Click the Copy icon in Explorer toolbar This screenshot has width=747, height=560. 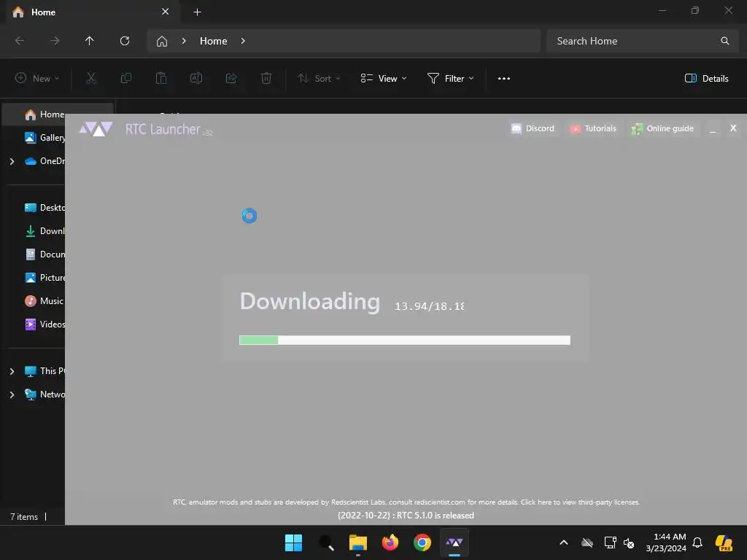coord(126,79)
